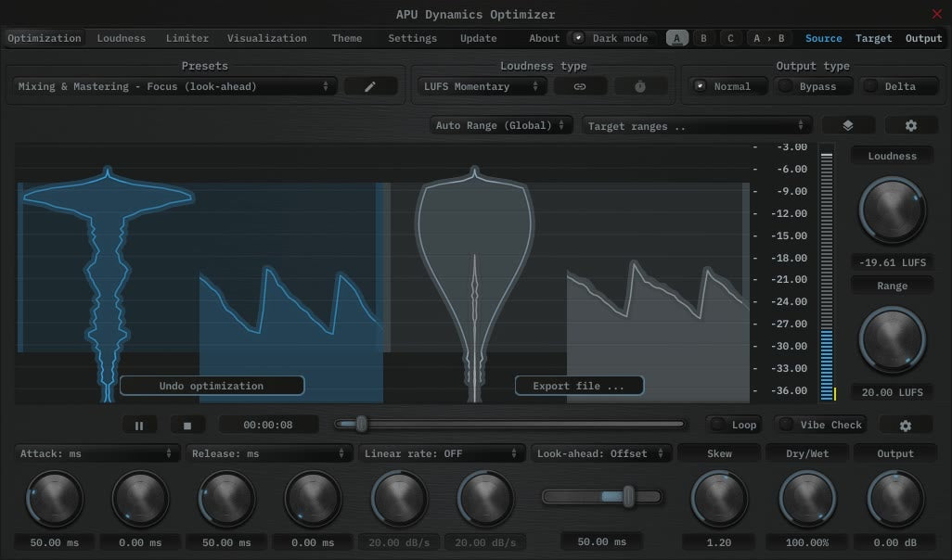The image size is (952, 560).
Task: Click the first Linear rate knob
Action: 399,499
